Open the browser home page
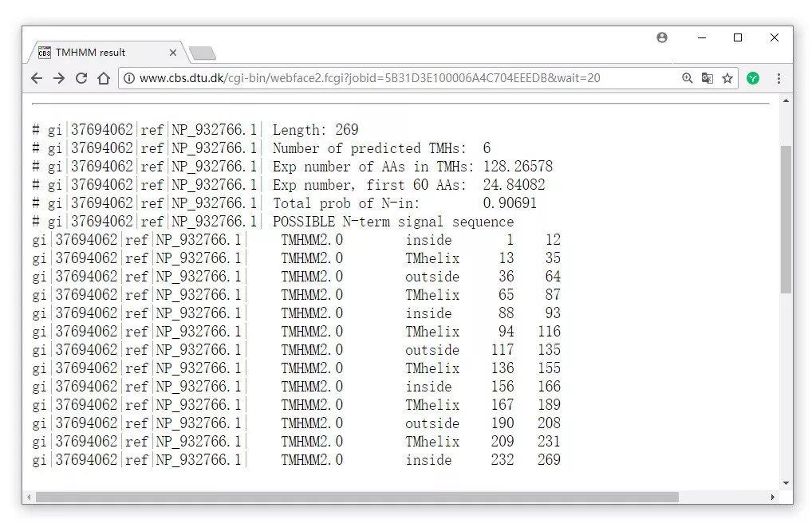This screenshot has height=531, width=812. click(104, 78)
